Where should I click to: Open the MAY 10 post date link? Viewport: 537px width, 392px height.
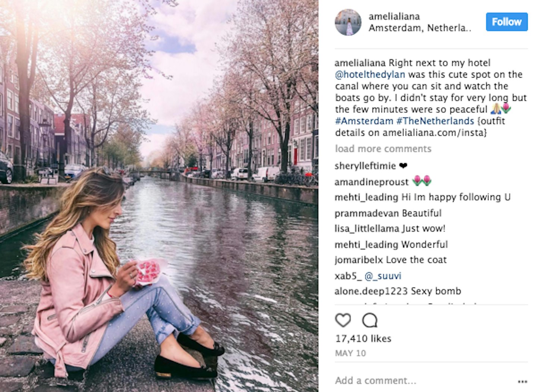point(351,353)
